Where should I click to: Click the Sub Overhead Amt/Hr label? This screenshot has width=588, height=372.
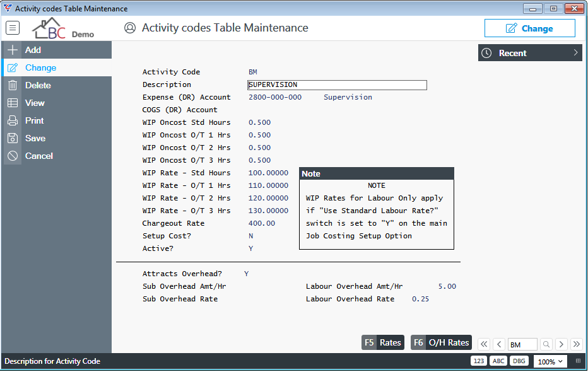pyautogui.click(x=184, y=287)
